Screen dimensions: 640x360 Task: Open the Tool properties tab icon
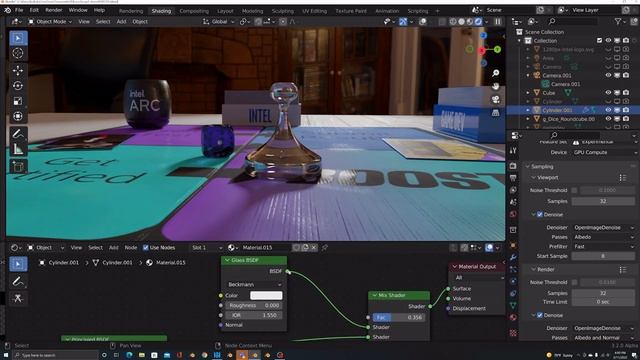[513, 151]
